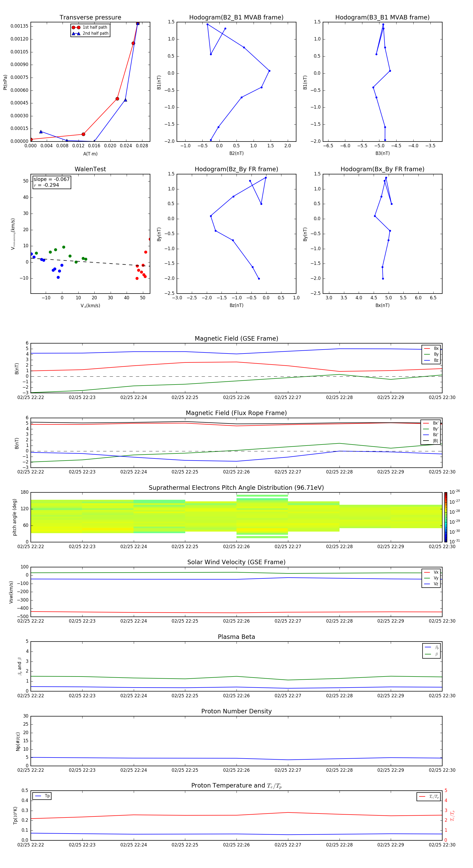Click the 'Plasma Beta' plot title
The height and width of the screenshot is (868, 473).
[x=236, y=637]
